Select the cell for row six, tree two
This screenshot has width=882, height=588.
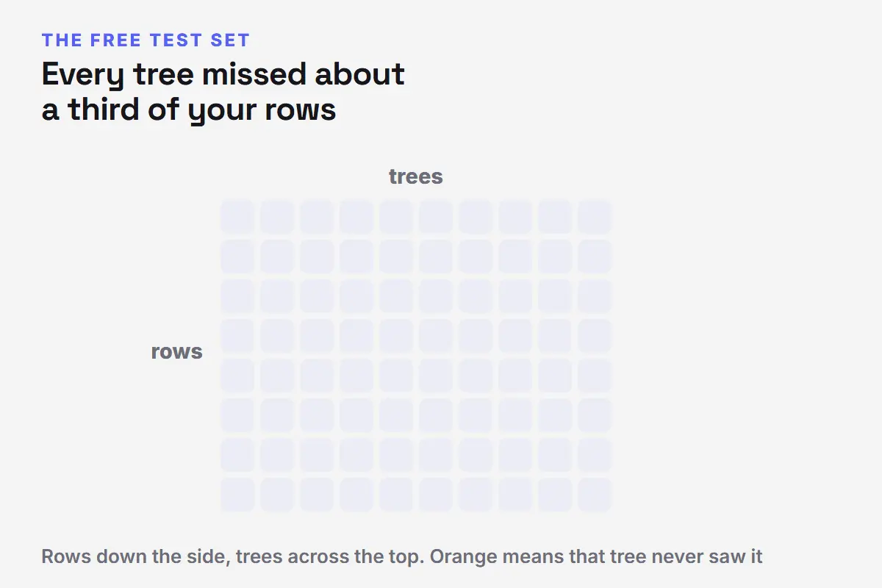click(x=277, y=415)
